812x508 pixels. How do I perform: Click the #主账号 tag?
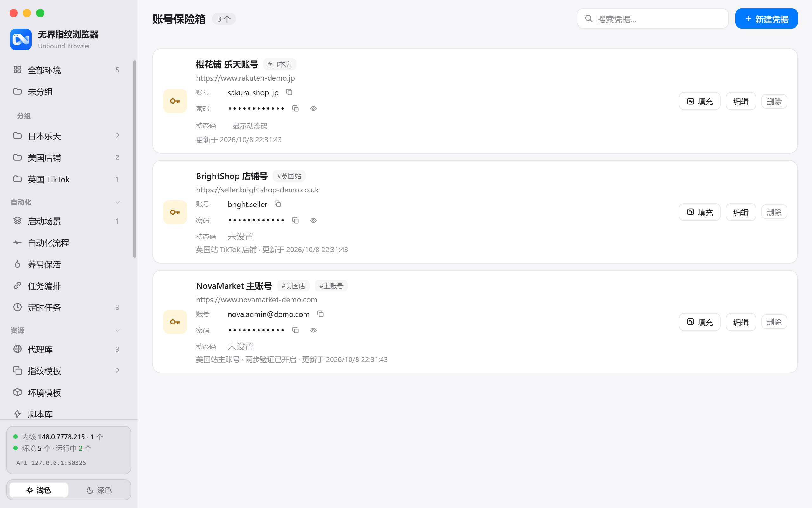coord(331,286)
